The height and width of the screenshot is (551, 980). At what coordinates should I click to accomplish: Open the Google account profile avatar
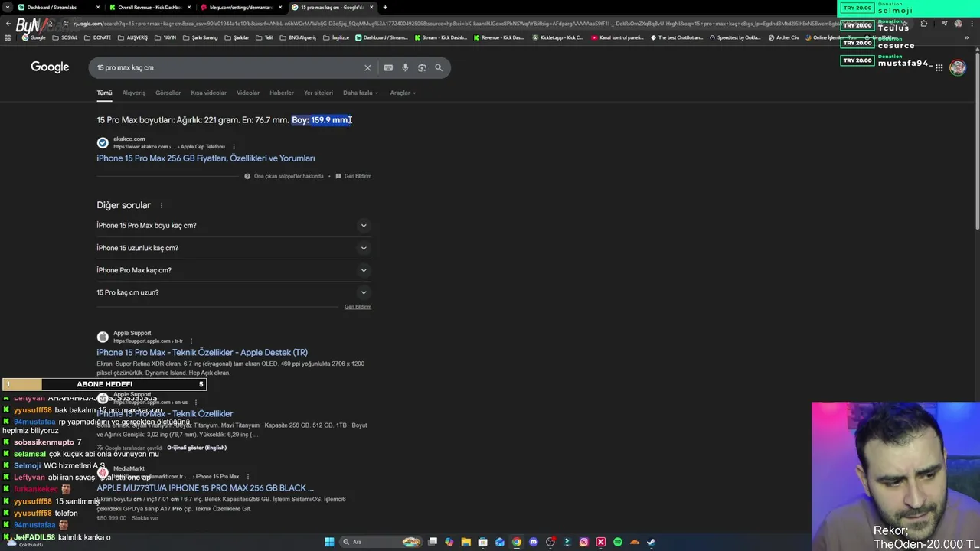tap(957, 67)
